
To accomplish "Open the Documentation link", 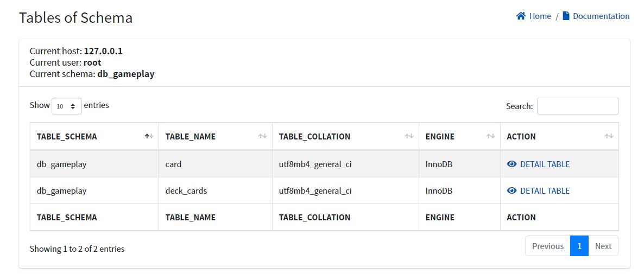I will coord(601,16).
